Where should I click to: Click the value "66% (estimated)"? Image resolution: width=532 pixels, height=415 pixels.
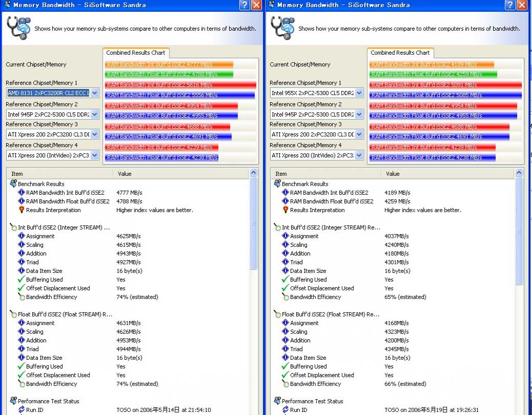tap(405, 384)
